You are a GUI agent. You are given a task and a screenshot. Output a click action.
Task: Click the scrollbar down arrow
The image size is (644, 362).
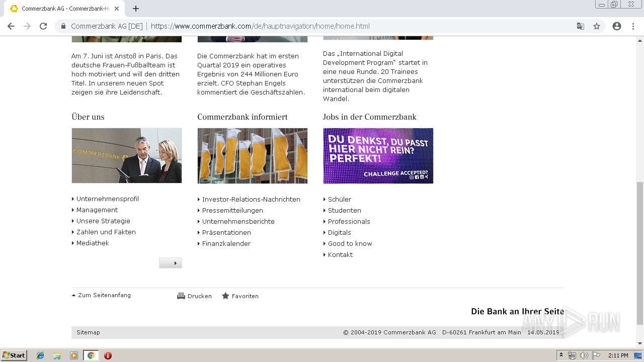(x=640, y=343)
